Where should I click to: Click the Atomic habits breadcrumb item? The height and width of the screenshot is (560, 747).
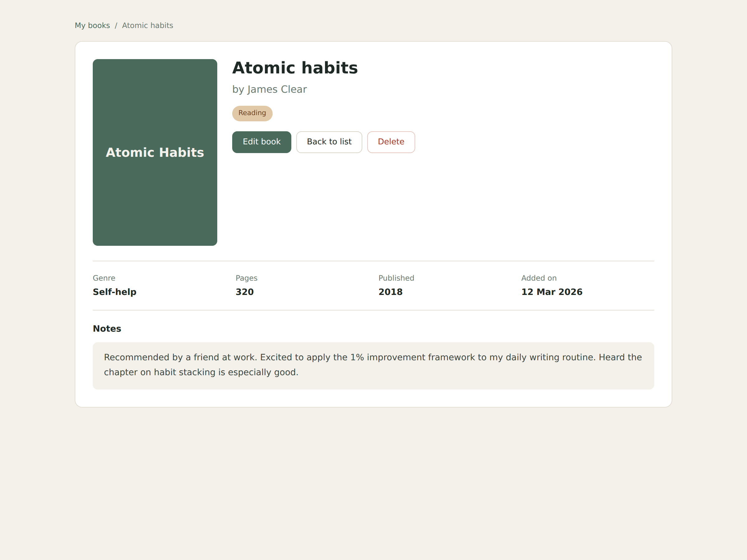tap(148, 26)
